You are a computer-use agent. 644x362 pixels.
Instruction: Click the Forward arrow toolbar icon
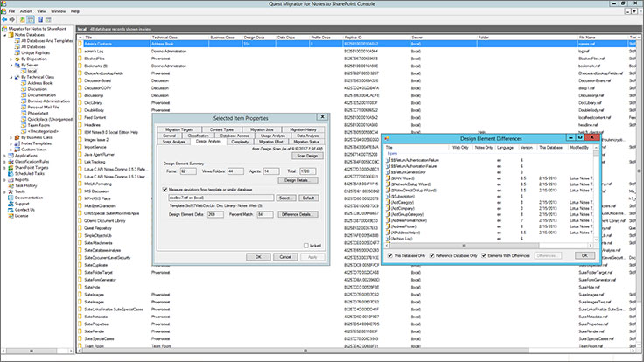click(x=12, y=19)
